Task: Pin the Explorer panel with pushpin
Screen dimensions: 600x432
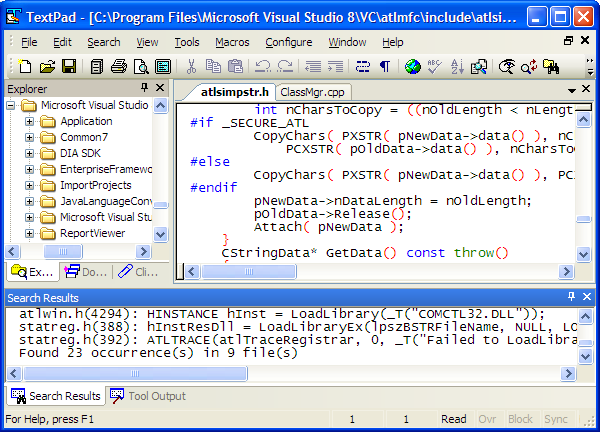Action: point(144,88)
